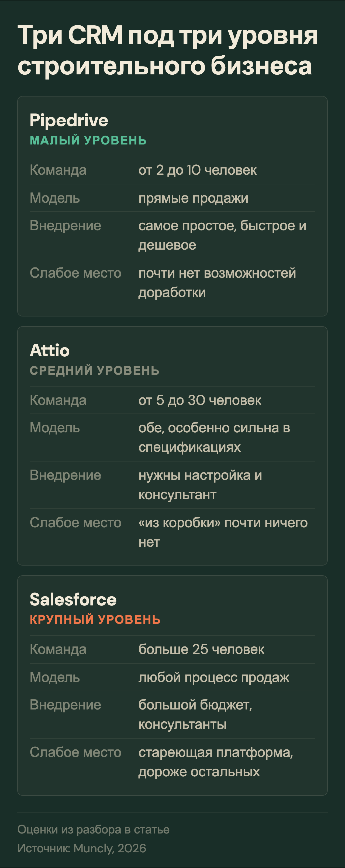The width and height of the screenshot is (345, 868).
Task: Click 'почти нет возможностей доработки' text
Action: 217,283
